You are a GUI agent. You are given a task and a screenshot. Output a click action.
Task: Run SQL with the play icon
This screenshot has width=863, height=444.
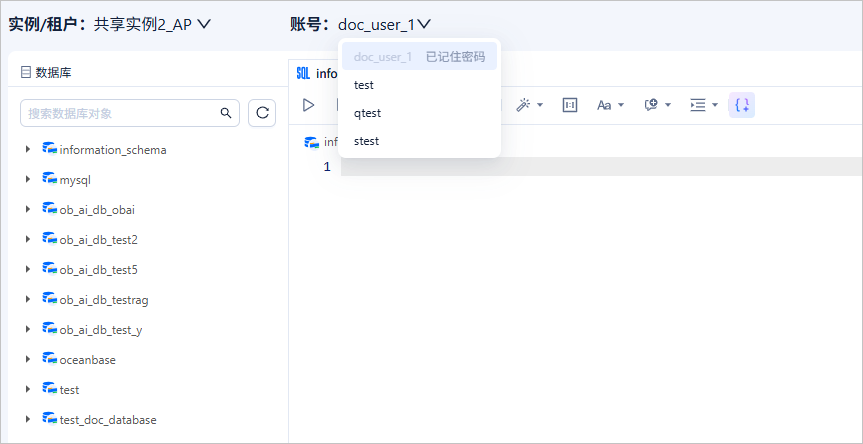click(308, 105)
